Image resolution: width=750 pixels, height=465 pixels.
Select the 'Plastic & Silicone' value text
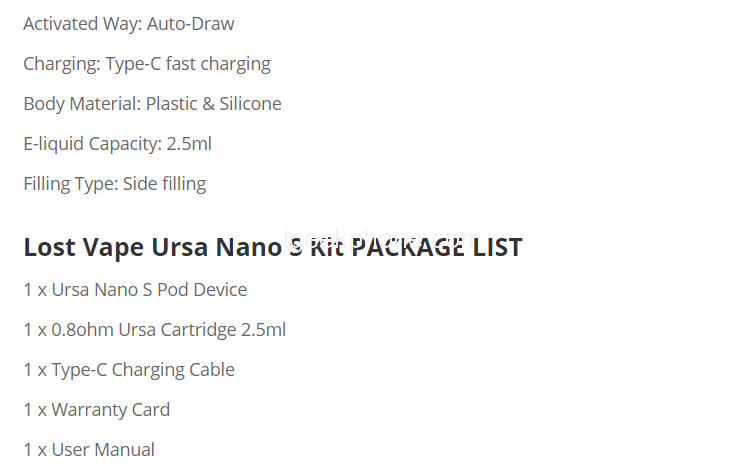point(214,104)
